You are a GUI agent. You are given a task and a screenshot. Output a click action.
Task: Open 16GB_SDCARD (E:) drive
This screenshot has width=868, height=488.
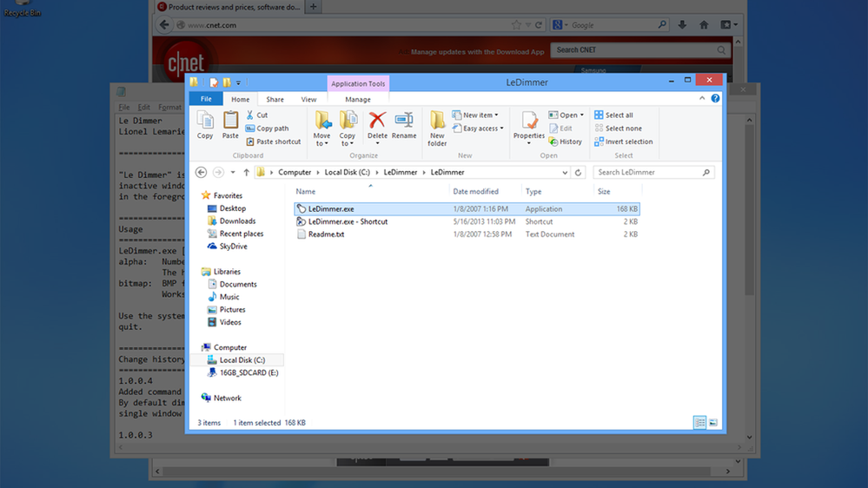(x=243, y=373)
